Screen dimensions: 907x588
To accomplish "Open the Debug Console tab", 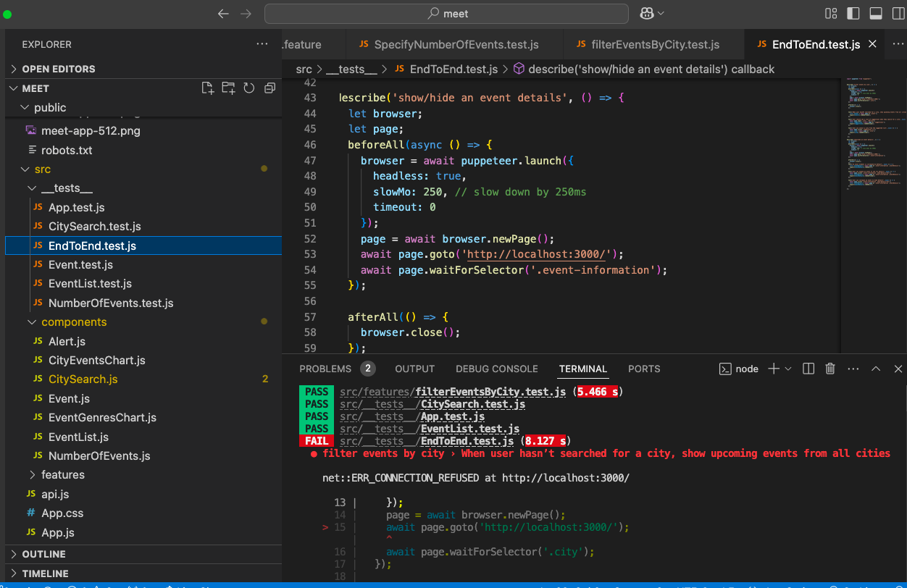I will 497,369.
